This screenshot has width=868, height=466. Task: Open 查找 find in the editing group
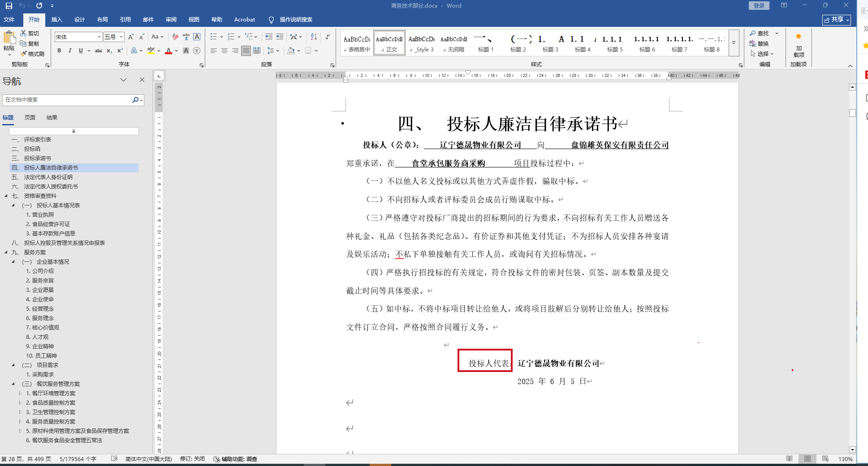coord(760,33)
